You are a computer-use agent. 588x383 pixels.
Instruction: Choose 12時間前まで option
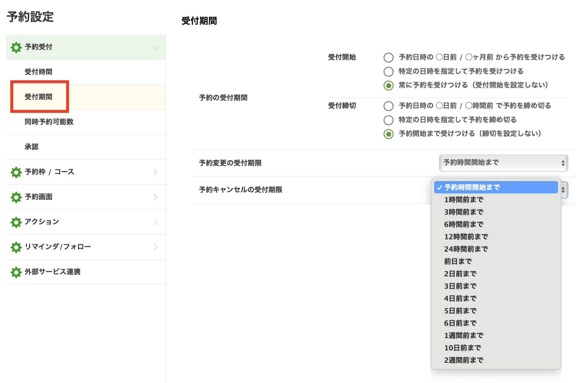click(496, 237)
